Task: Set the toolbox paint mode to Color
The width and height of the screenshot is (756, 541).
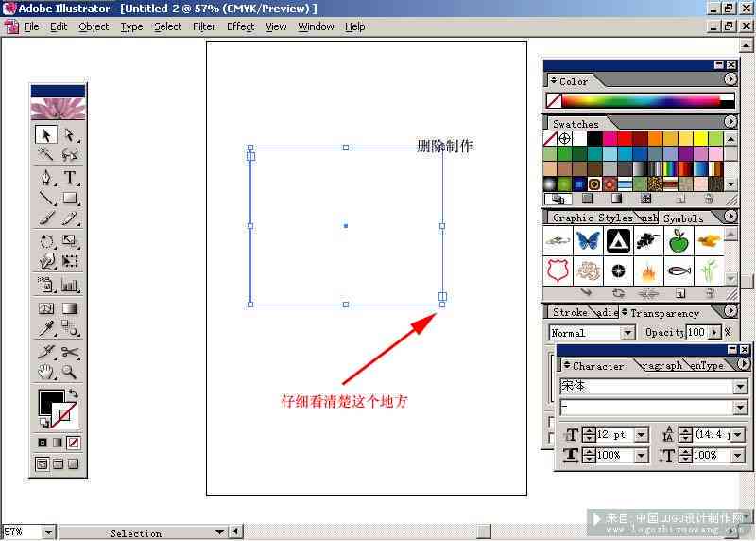Action: point(43,442)
